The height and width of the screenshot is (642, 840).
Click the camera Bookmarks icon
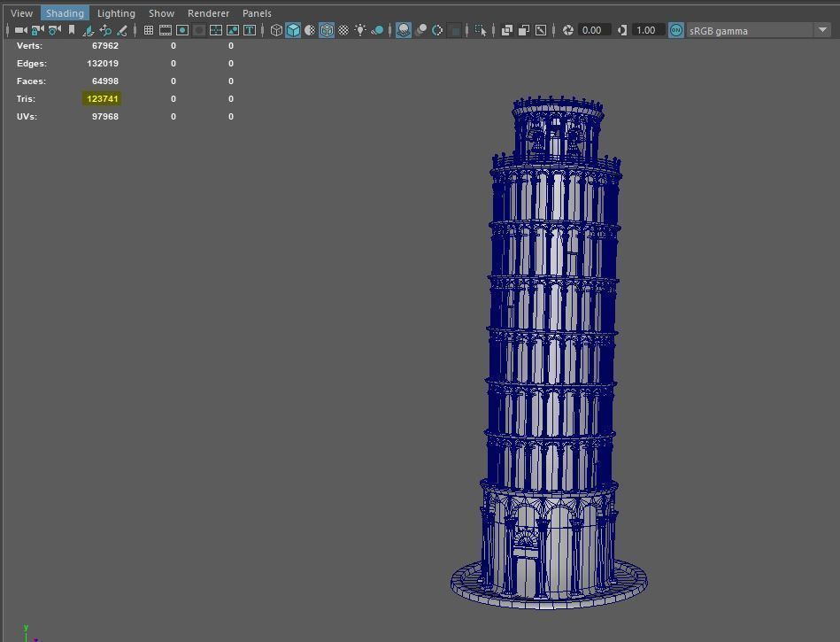click(71, 30)
